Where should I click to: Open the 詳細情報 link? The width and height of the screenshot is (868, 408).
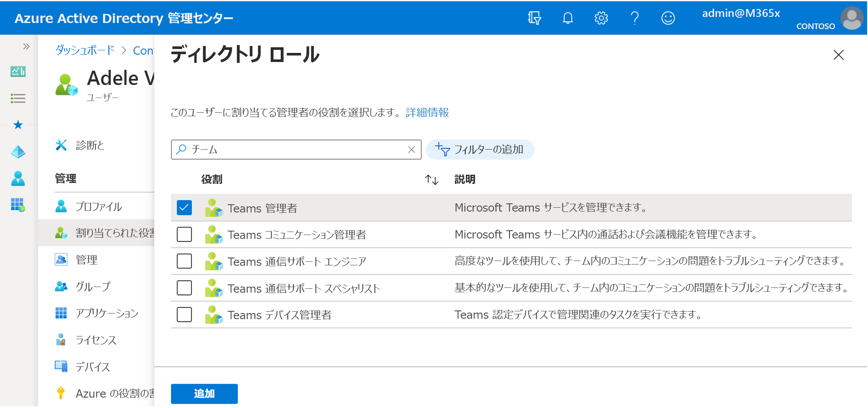(x=427, y=113)
